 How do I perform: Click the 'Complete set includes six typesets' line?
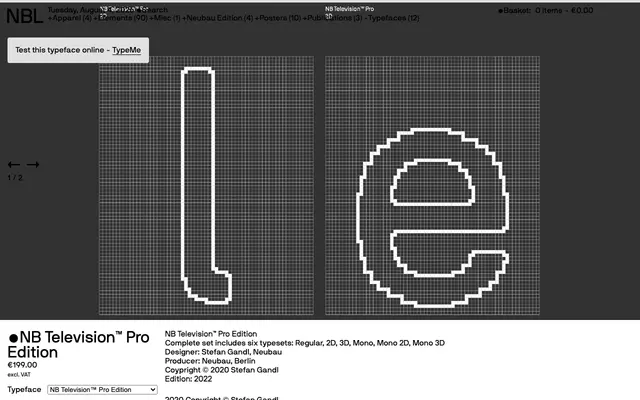304,343
